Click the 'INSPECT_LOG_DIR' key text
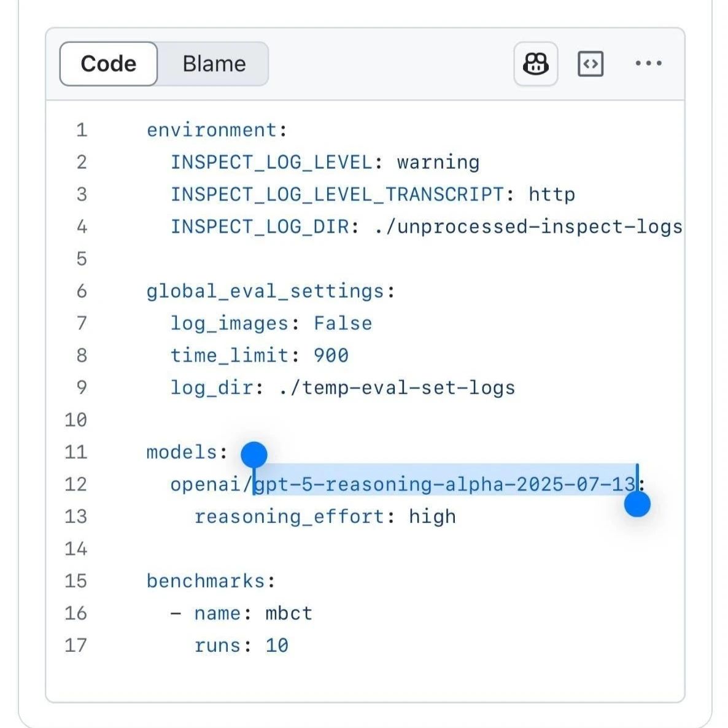This screenshot has height=728, width=728. click(x=260, y=227)
